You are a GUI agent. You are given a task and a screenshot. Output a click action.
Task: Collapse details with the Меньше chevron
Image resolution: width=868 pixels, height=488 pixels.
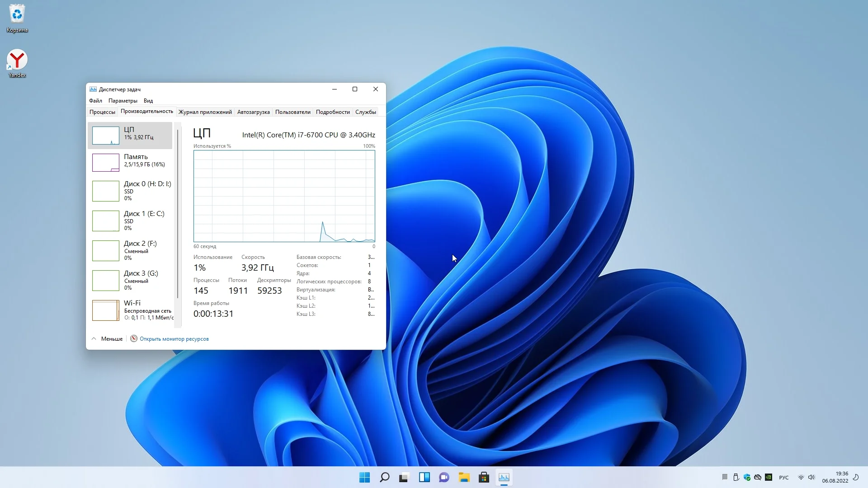(x=94, y=338)
